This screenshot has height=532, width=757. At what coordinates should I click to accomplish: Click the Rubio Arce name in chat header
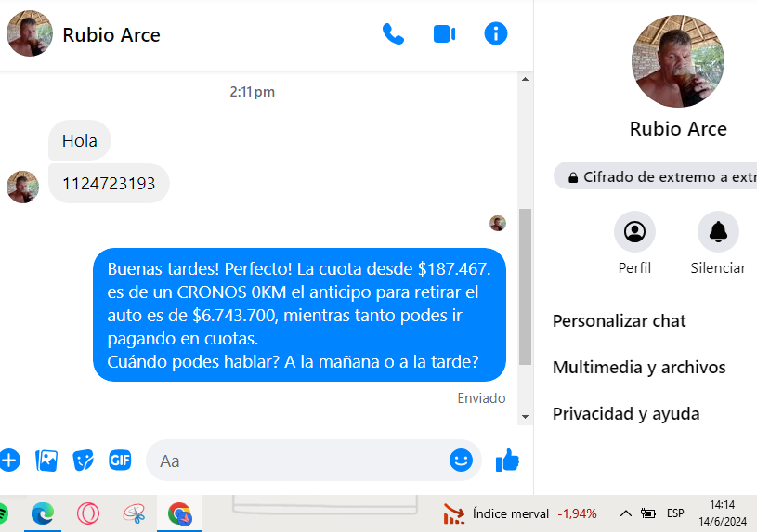(111, 34)
